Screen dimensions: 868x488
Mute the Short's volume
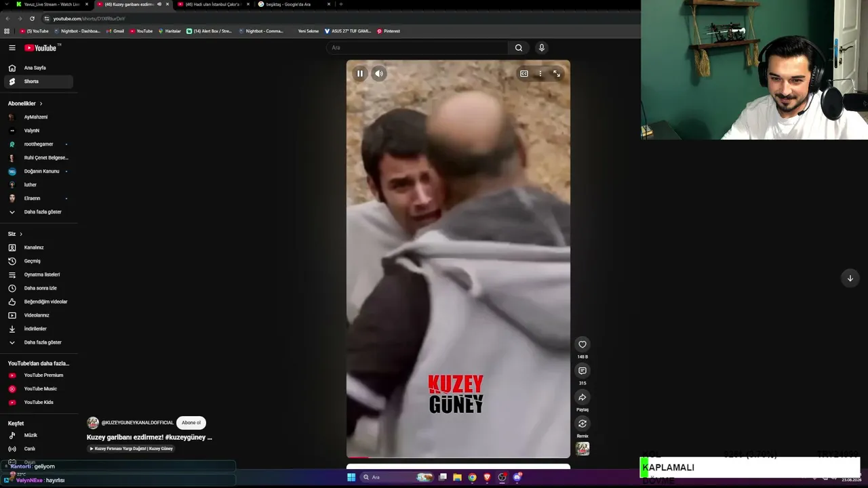379,73
